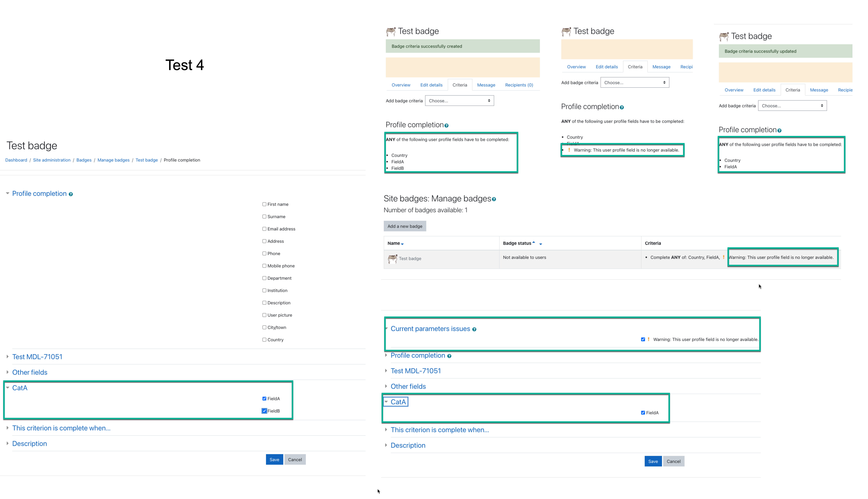Click Cancel below the Current parameters issues form
The image size is (868, 499).
(x=673, y=461)
